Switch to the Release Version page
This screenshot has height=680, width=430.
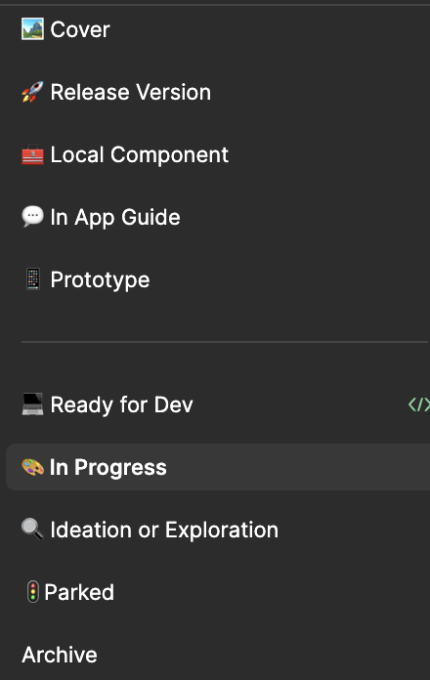coord(218,92)
